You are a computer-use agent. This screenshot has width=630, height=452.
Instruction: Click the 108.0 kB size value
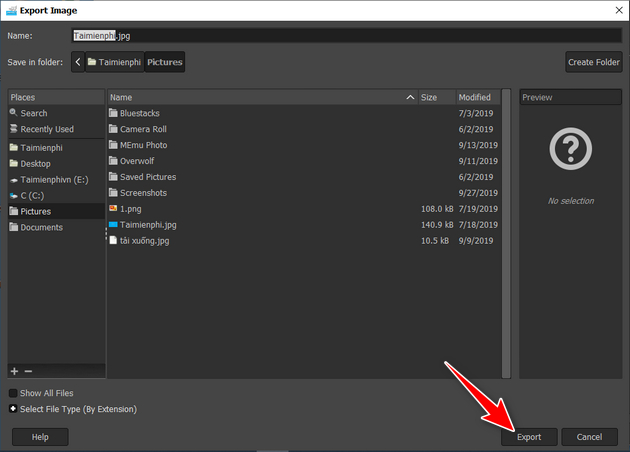[437, 209]
